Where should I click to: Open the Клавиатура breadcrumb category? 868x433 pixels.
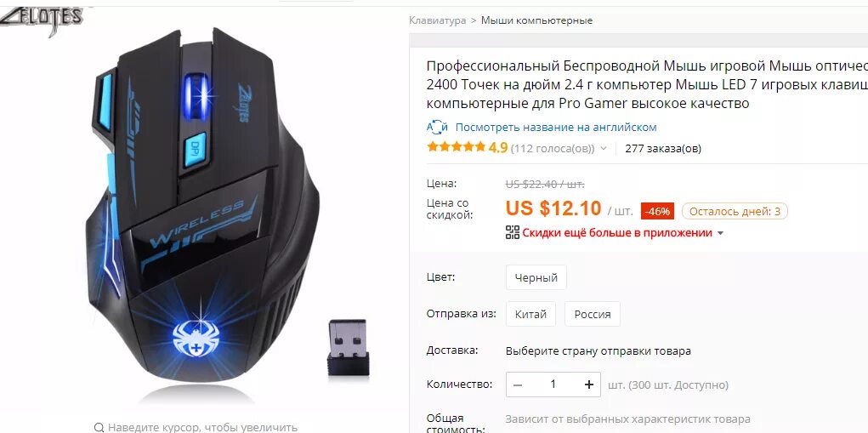tap(437, 20)
